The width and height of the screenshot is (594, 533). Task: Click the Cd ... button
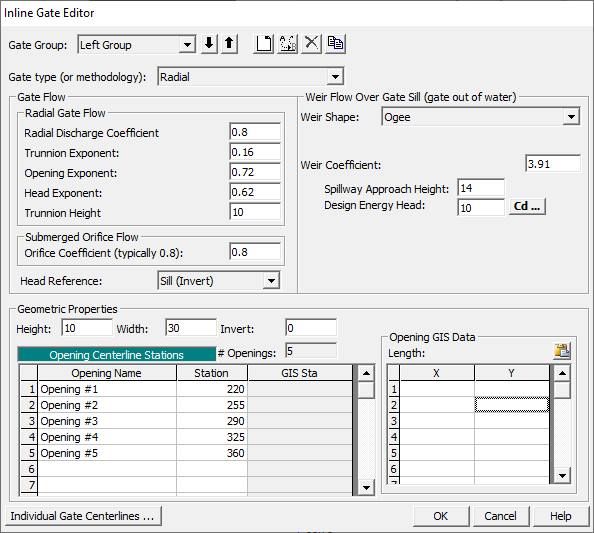pyautogui.click(x=527, y=206)
